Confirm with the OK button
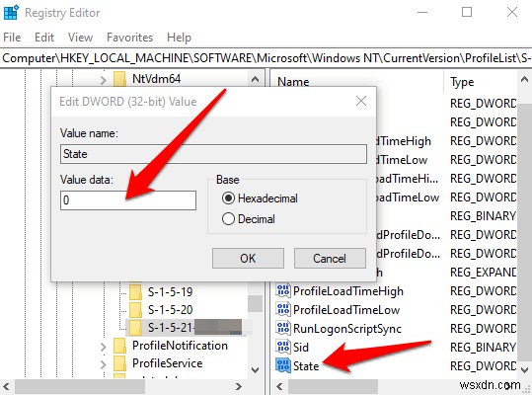The image size is (532, 395). (248, 259)
